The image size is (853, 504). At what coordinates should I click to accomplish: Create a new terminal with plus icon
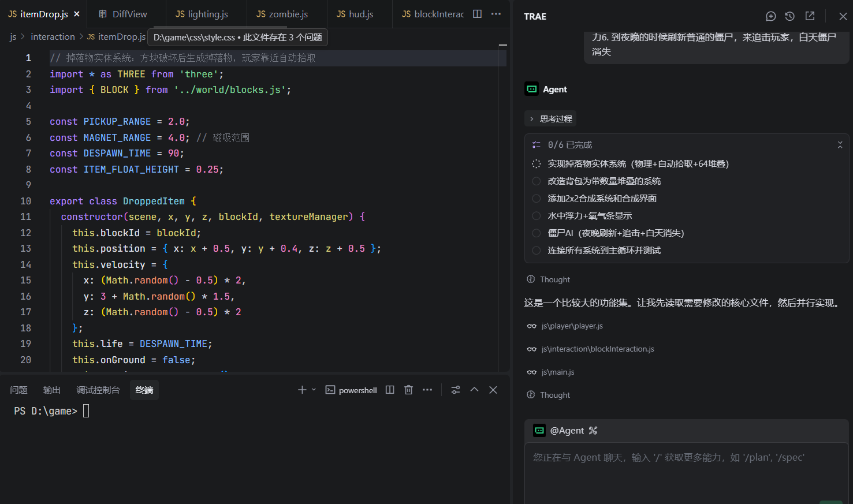pyautogui.click(x=302, y=390)
